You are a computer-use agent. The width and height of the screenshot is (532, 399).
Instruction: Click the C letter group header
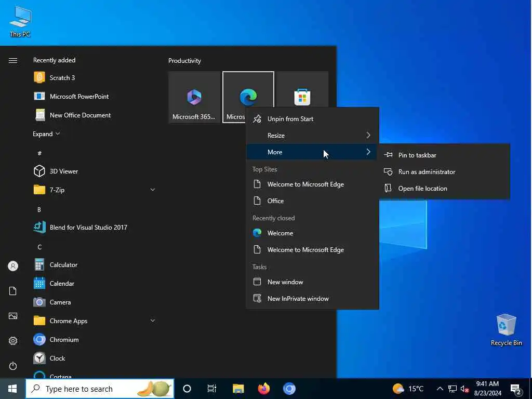point(39,247)
